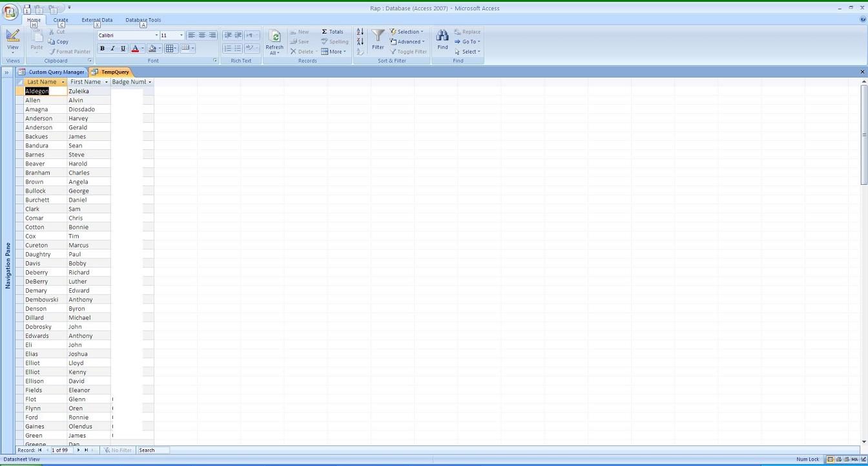Toggle Italic formatting
Viewport: 868px width, 466px height.
112,48
